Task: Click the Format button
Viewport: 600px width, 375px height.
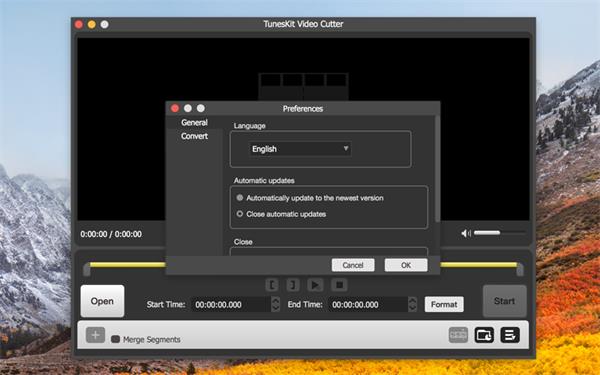Action: 444,304
